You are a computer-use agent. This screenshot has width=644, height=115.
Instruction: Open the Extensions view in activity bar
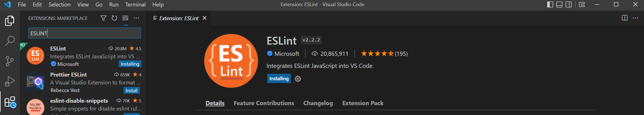click(10, 102)
